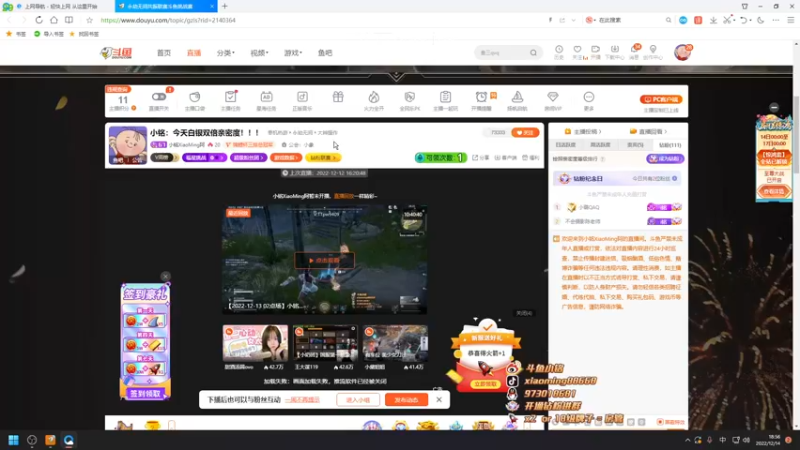Minimize the right side event banner

[774, 108]
